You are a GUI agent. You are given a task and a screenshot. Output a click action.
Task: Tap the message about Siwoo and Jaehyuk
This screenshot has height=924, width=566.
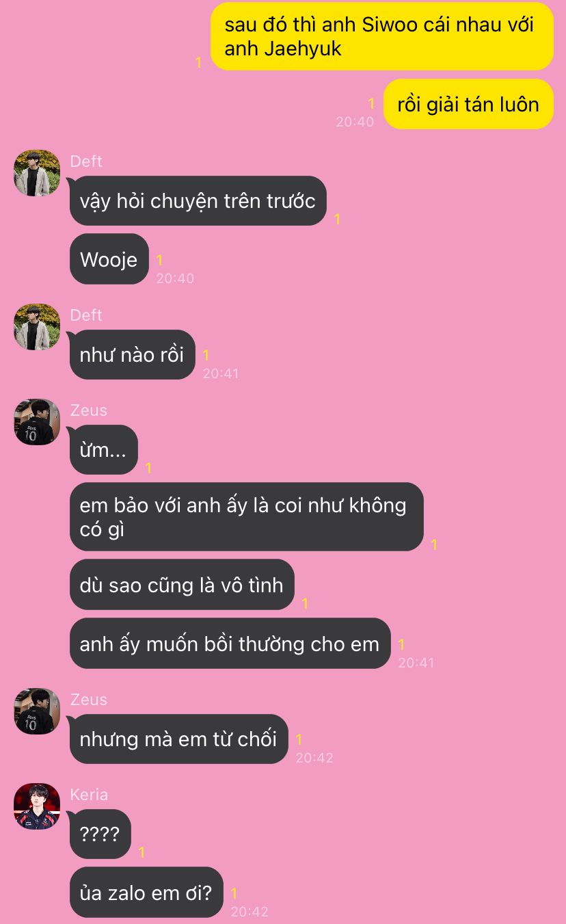(382, 36)
